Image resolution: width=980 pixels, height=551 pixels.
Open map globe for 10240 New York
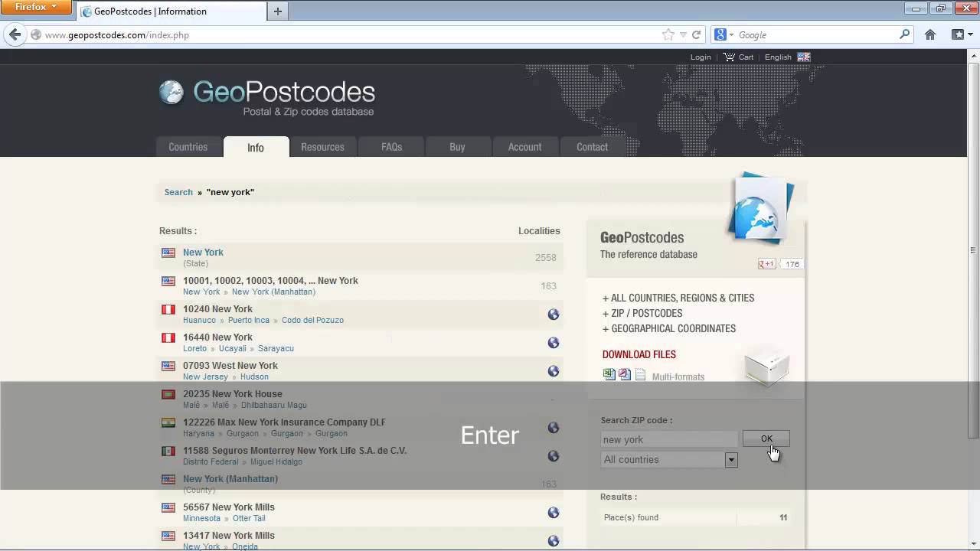coord(554,315)
